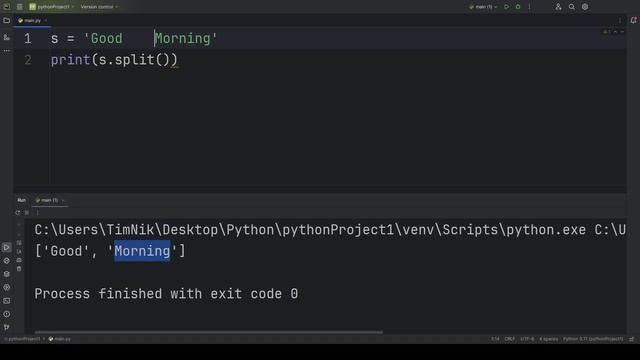
Task: Click the cursor position status indicator
Action: (495, 339)
